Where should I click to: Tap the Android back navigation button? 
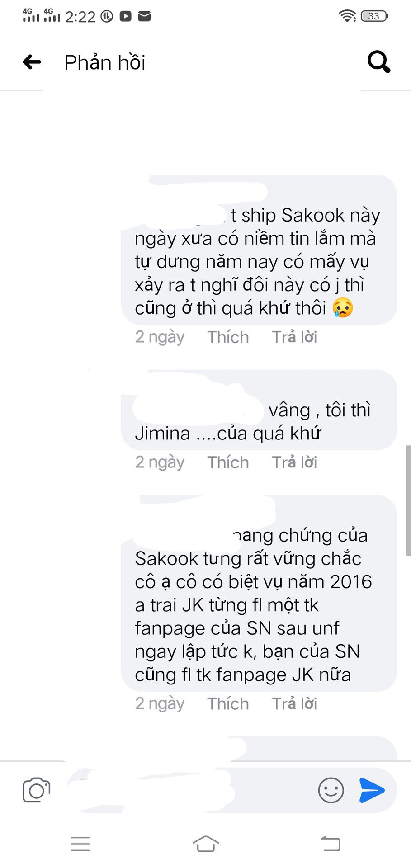click(331, 844)
